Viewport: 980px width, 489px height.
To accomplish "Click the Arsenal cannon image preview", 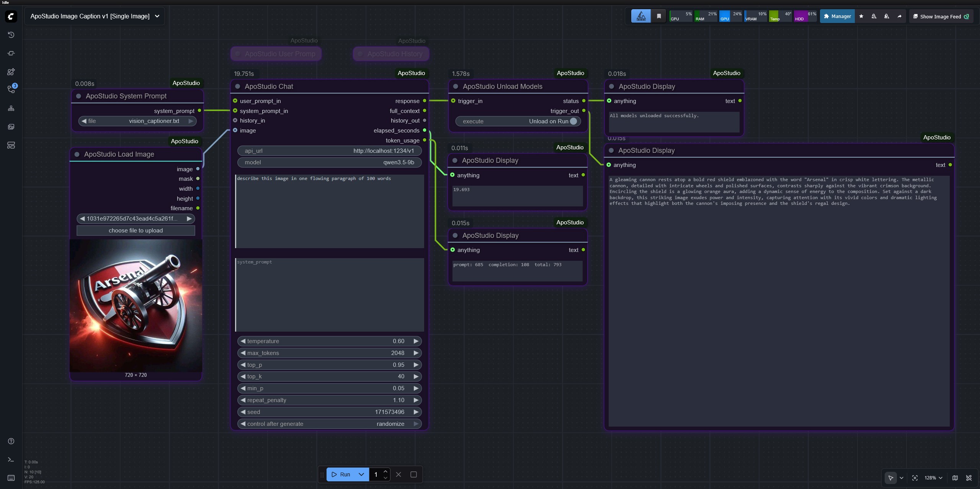I will point(136,306).
